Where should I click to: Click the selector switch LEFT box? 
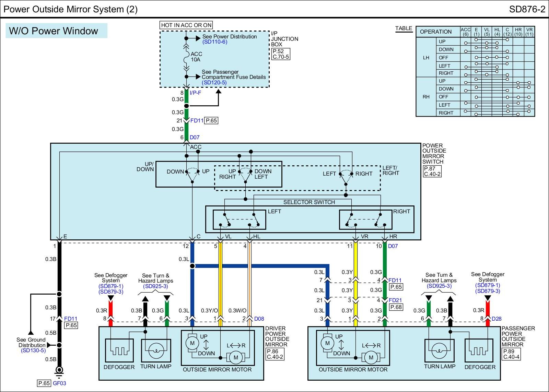point(239,219)
